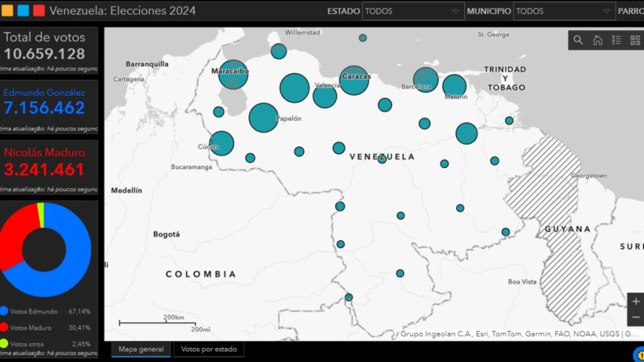The height and width of the screenshot is (362, 644).
Task: Expand the Municipio dropdown
Action: [564, 11]
